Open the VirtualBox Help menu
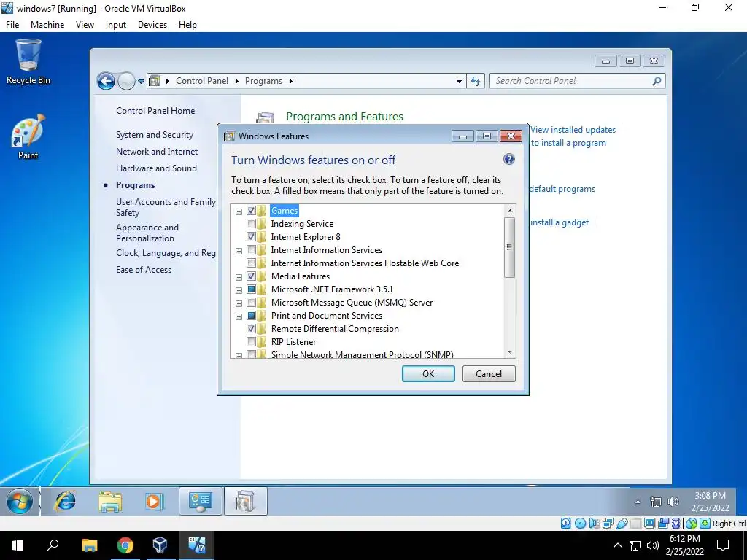 coord(187,25)
